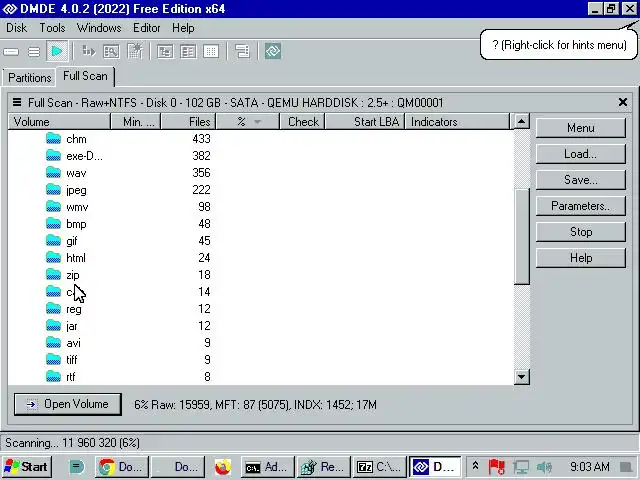This screenshot has width=640, height=480.
Task: Select the tiff row
Action: coord(260,360)
